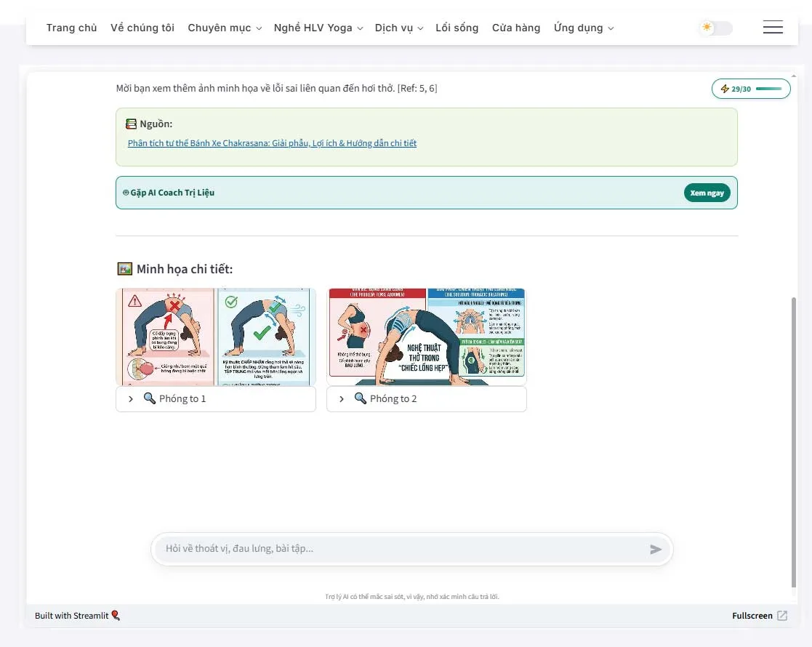This screenshot has height=647, width=812.
Task: Click the magnifier icon for Phóng to 2
Action: (361, 398)
